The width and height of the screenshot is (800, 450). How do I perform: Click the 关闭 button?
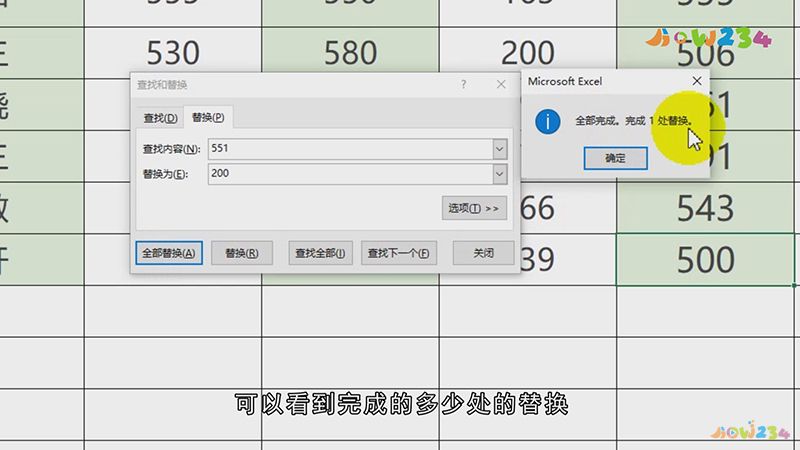point(483,253)
